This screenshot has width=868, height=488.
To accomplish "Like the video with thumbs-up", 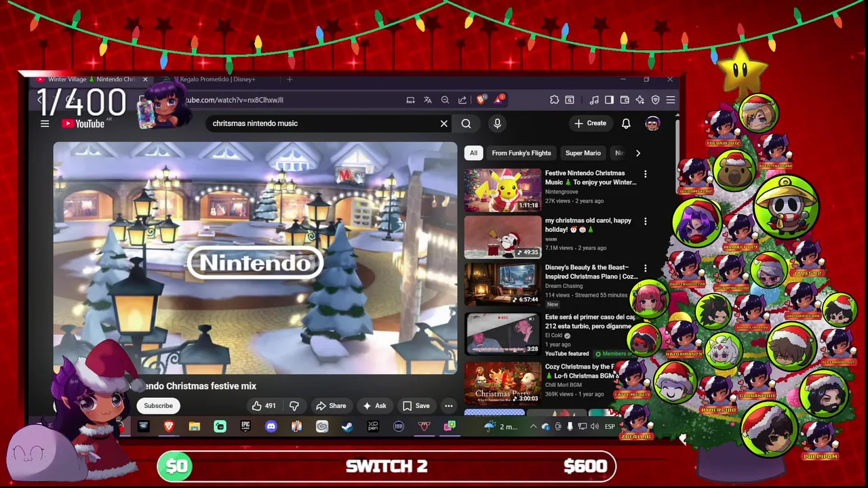I will 264,406.
